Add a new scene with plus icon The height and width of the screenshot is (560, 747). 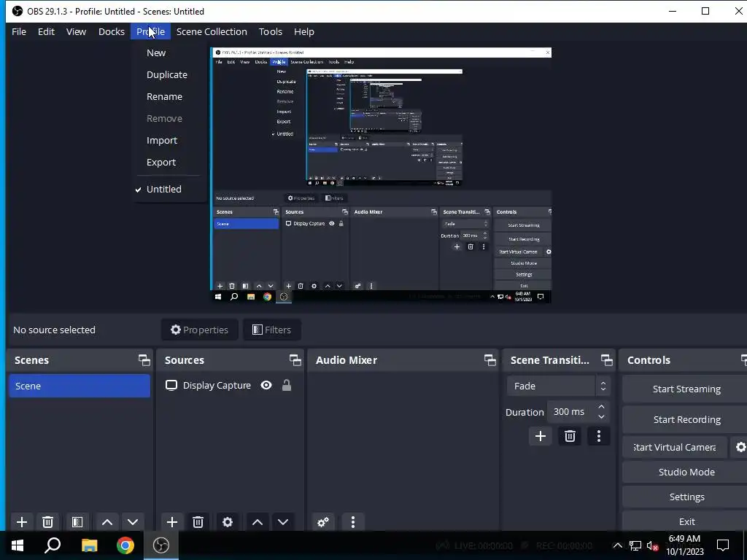coord(21,522)
